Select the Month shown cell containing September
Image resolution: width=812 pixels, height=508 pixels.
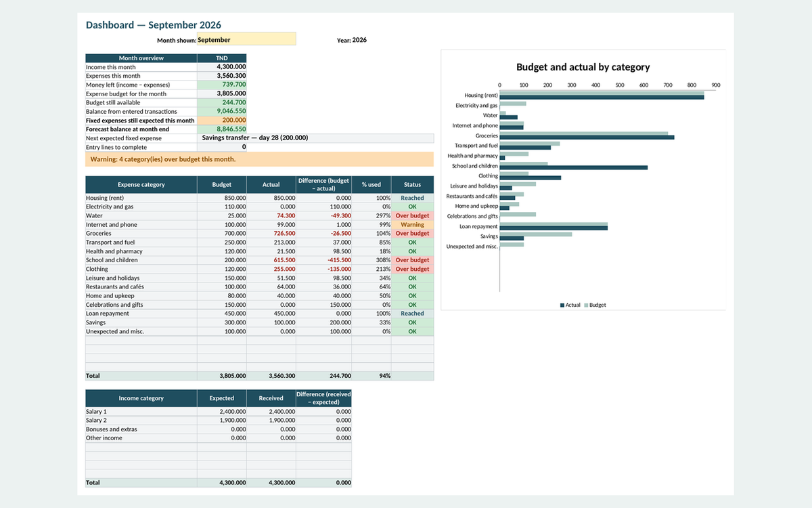pyautogui.click(x=246, y=39)
